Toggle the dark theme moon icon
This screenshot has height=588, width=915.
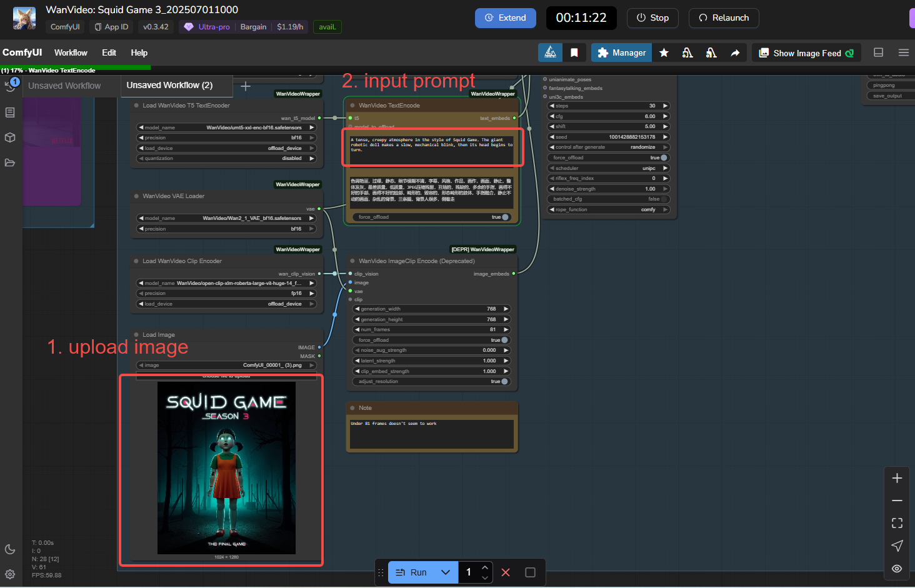pos(10,549)
